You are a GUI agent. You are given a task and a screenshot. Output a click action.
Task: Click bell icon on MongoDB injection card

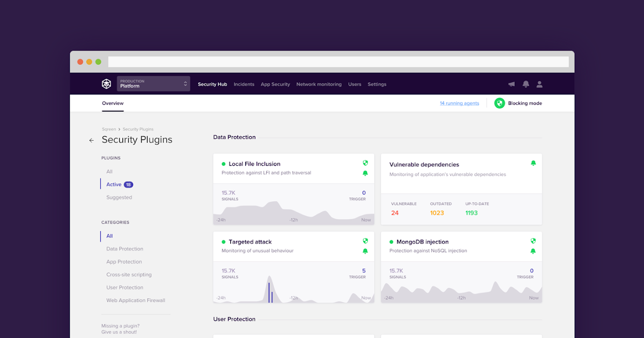click(533, 251)
